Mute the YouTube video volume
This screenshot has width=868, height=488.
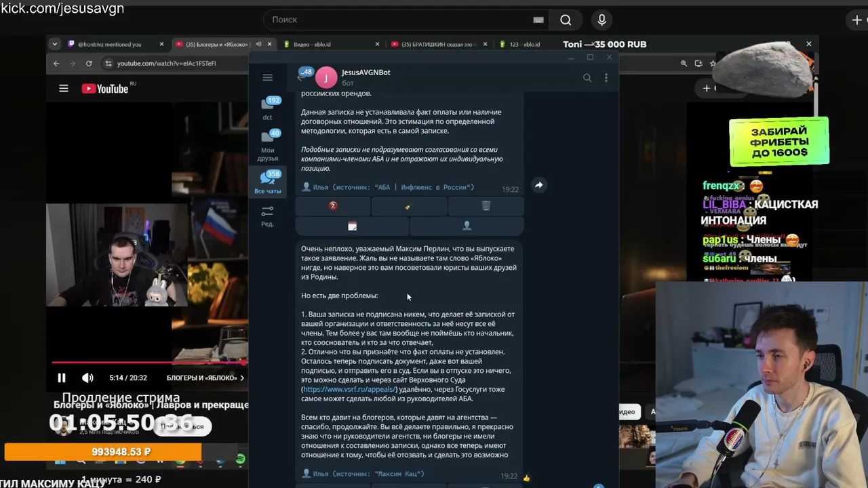(x=87, y=378)
